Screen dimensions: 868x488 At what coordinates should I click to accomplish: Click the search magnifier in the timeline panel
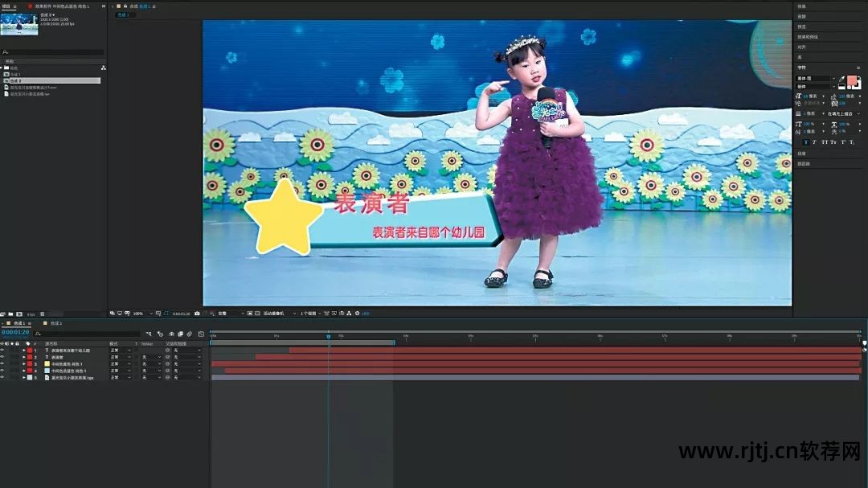(x=36, y=334)
